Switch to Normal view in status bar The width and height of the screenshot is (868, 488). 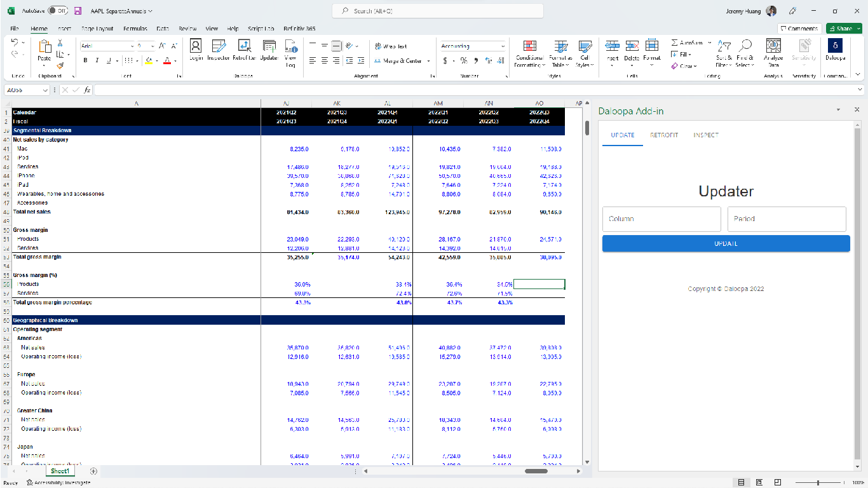pyautogui.click(x=741, y=483)
